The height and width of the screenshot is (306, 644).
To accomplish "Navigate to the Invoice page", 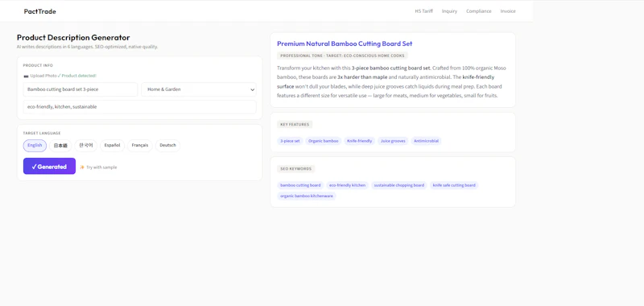I will 508,11.
